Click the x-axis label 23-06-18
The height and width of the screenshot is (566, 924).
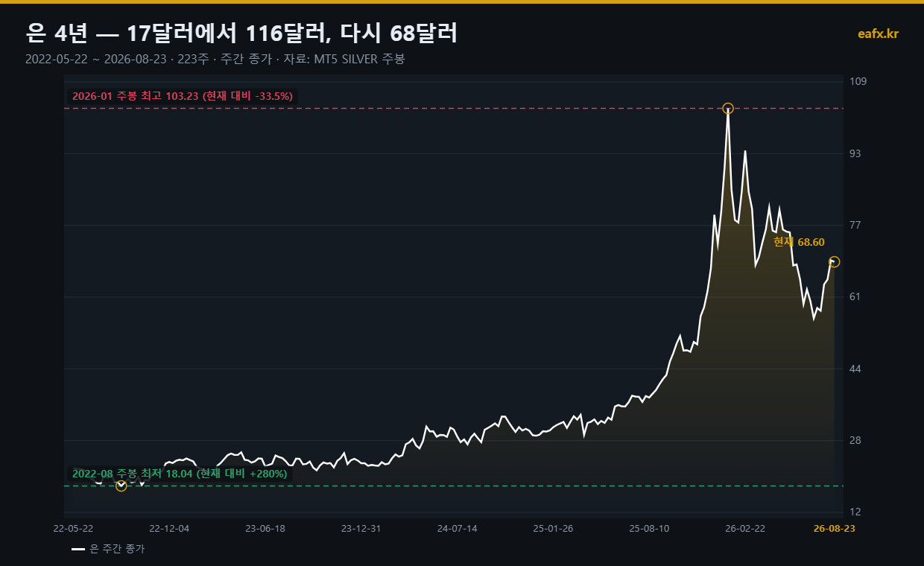click(x=265, y=528)
